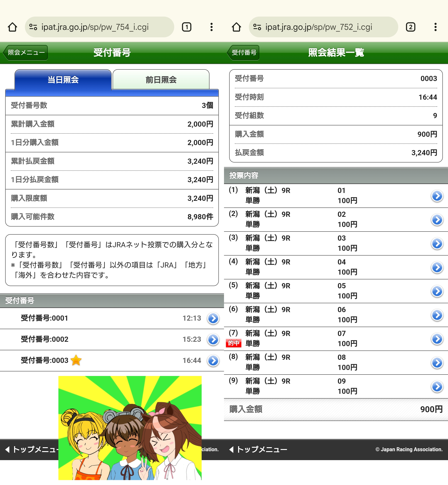The height and width of the screenshot is (485, 448).
Task: Tap トップメニュー in left page footer
Action: (x=32, y=449)
